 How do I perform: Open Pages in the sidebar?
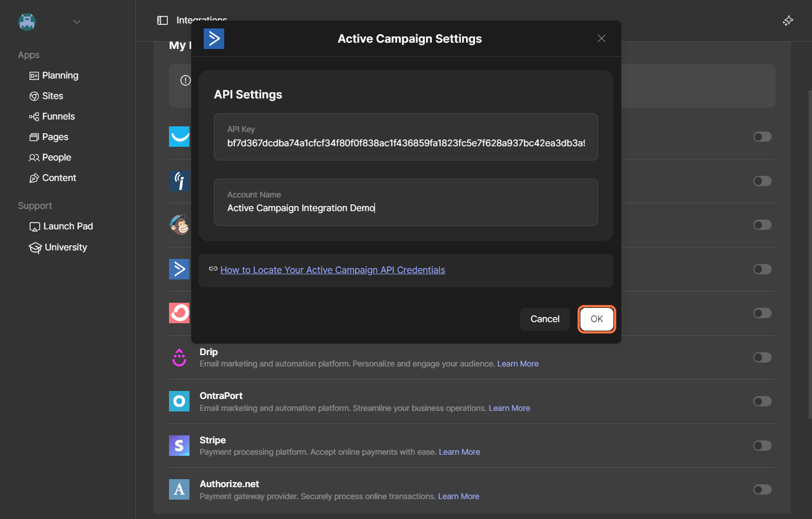tap(55, 137)
